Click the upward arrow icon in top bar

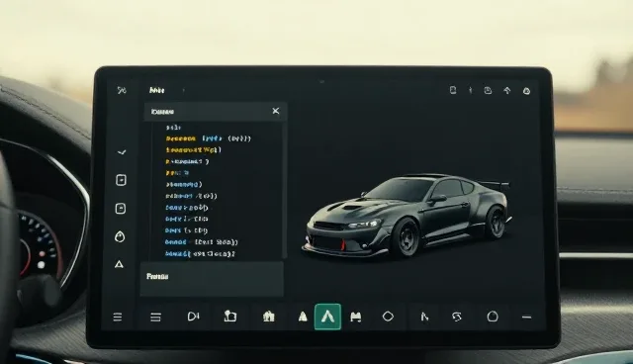(x=507, y=91)
